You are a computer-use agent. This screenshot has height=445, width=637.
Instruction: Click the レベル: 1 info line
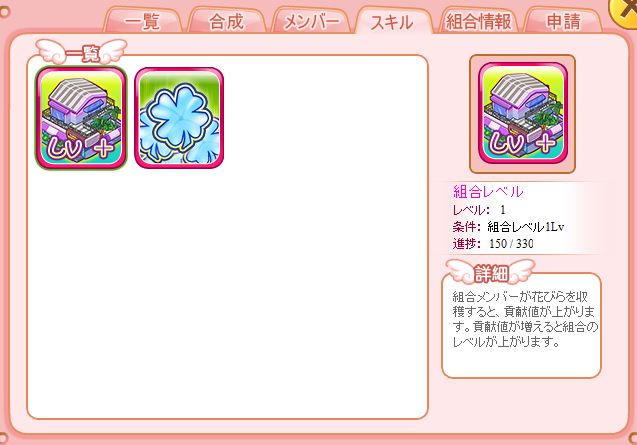click(x=479, y=210)
